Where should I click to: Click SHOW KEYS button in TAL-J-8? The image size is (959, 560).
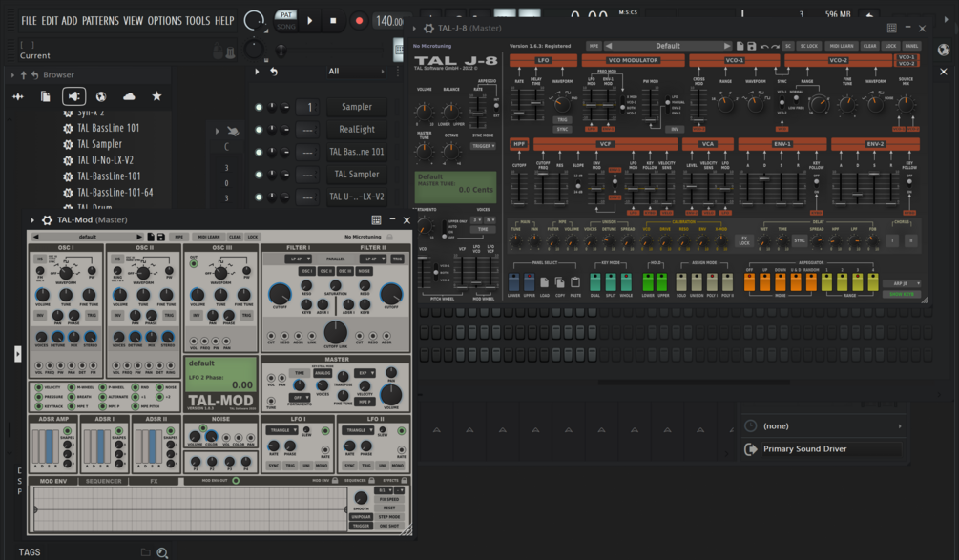click(902, 294)
